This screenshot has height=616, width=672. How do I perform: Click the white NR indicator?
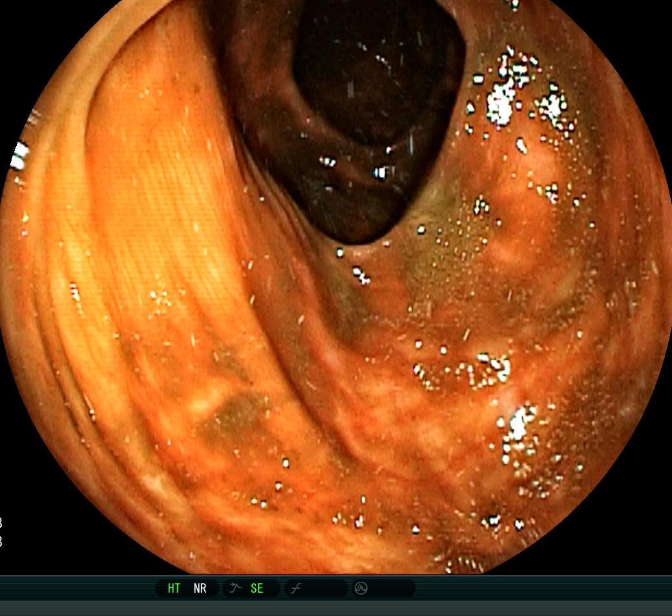point(200,588)
